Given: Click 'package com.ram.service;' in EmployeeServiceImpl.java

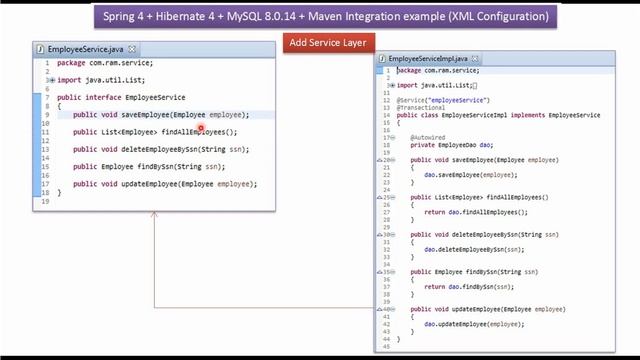Looking at the screenshot, I should pos(438,71).
